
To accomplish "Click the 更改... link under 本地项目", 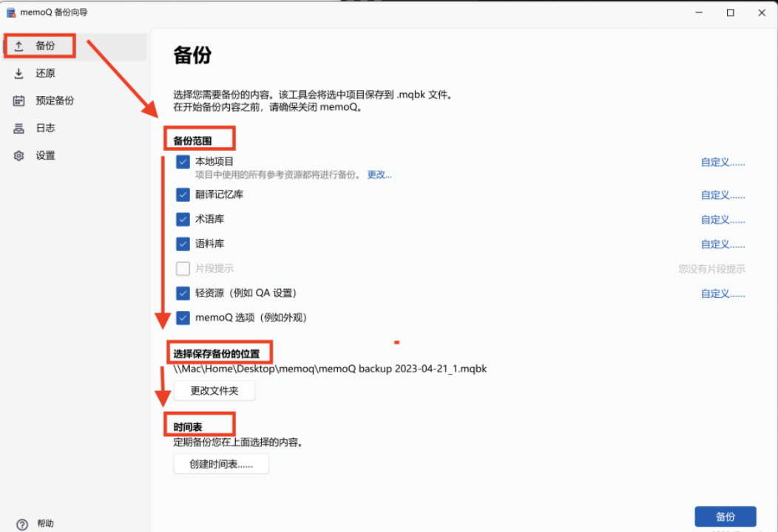I will pyautogui.click(x=379, y=174).
